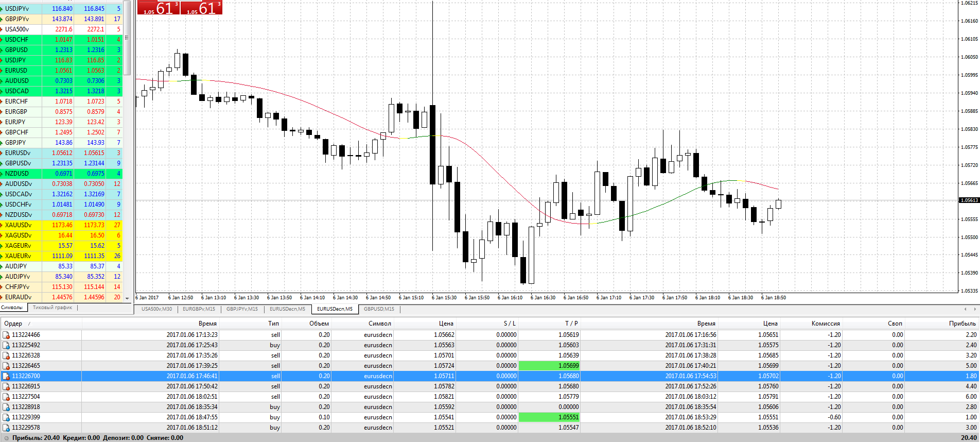This screenshot has height=442, width=980.
Task: Click the right one-click buy price button
Action: pos(201,7)
